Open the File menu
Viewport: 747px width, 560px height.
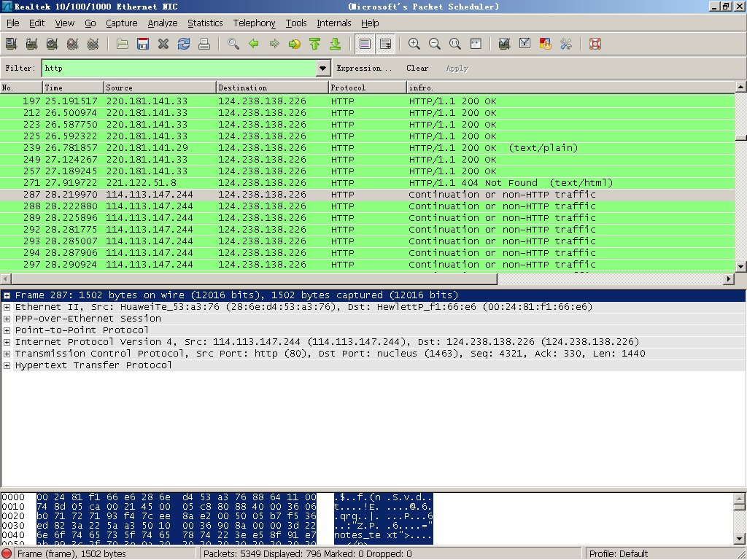(13, 23)
